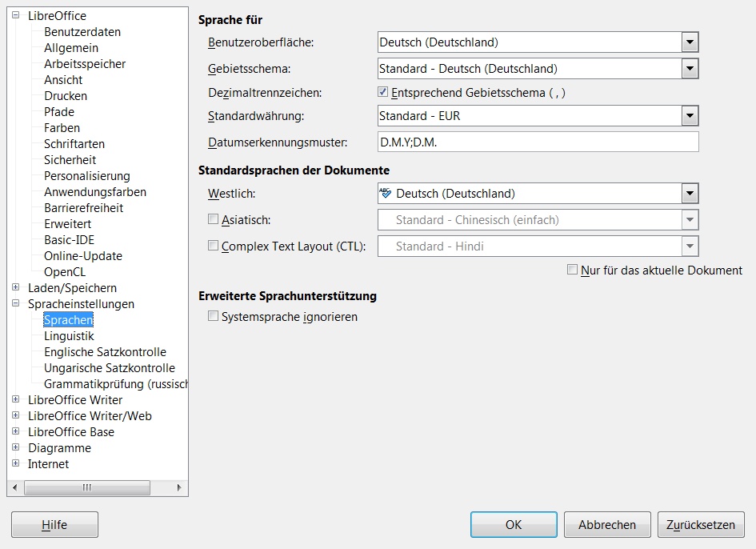Confirm with the OK button

tap(514, 524)
